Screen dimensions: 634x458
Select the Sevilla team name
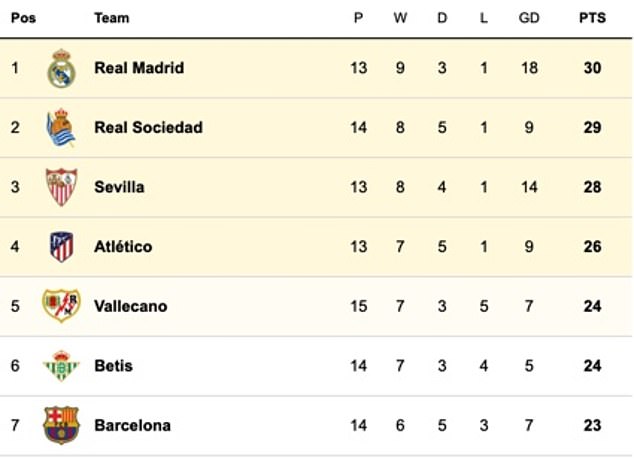click(119, 187)
